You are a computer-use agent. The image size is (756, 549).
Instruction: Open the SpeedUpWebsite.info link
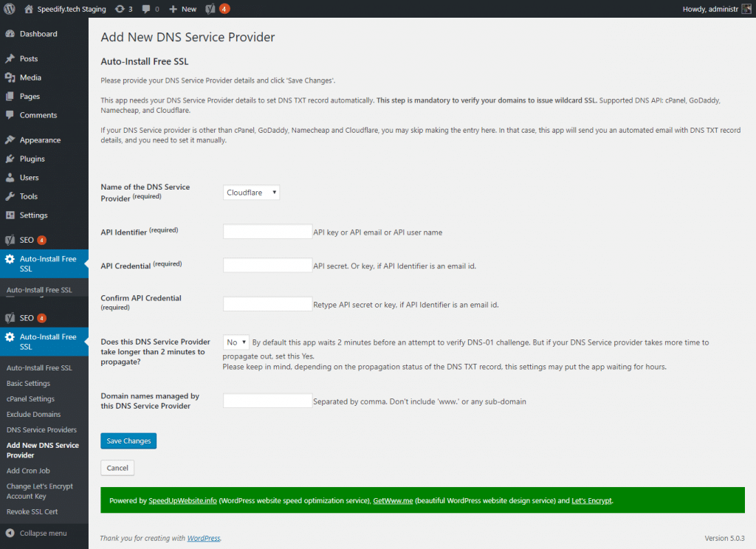[x=183, y=500]
